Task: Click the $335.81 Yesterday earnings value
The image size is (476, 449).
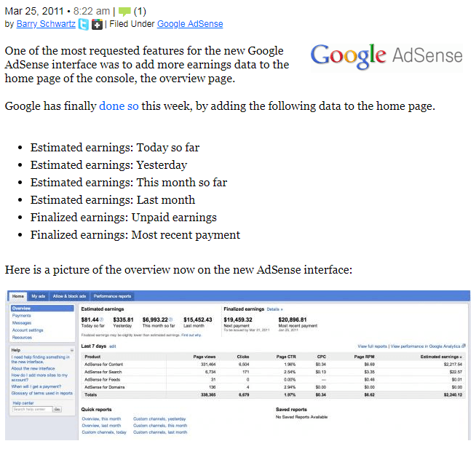Action: (x=123, y=319)
